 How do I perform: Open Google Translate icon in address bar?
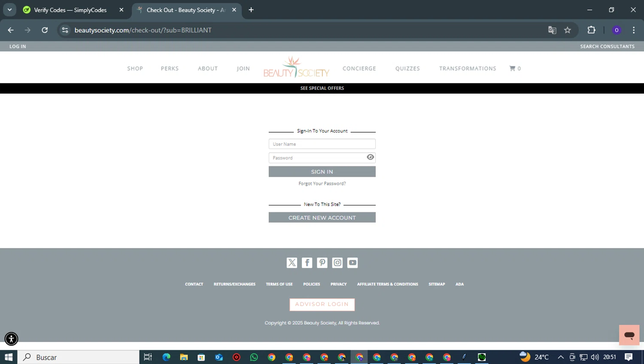click(x=552, y=30)
